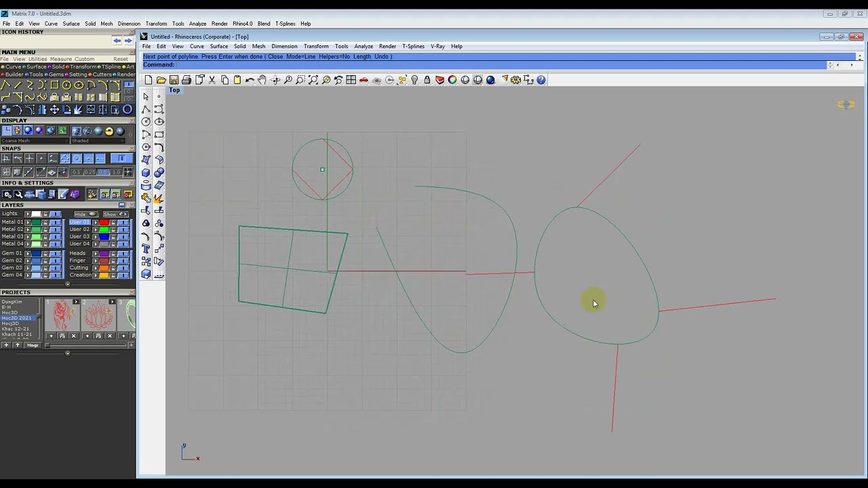Toggle visibility switch for Finger layer
Image resolution: width=868 pixels, height=488 pixels.
(x=123, y=261)
